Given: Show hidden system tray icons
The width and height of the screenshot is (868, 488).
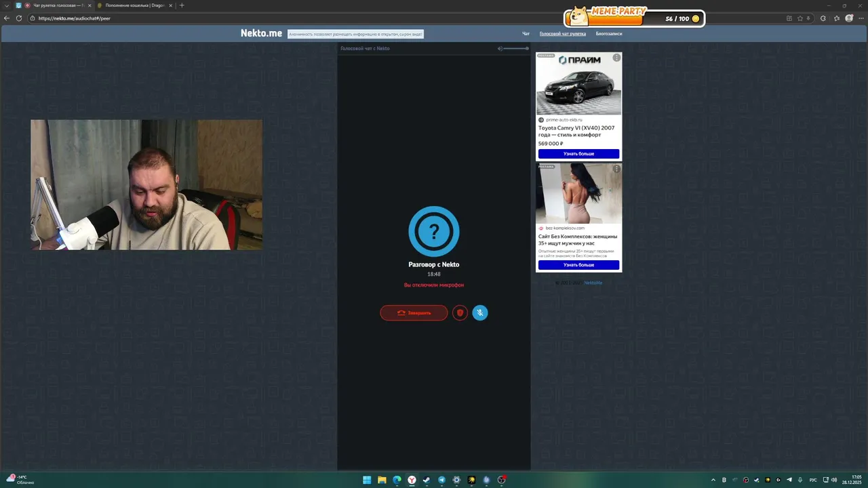Looking at the screenshot, I should coord(713,480).
